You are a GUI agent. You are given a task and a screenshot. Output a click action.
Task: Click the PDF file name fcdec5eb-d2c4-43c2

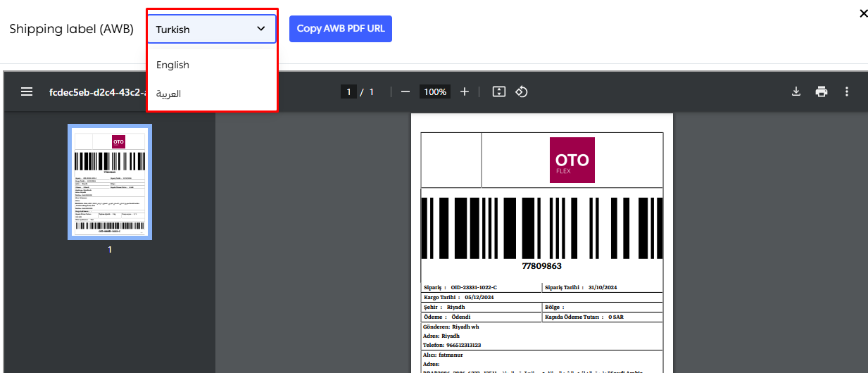96,92
